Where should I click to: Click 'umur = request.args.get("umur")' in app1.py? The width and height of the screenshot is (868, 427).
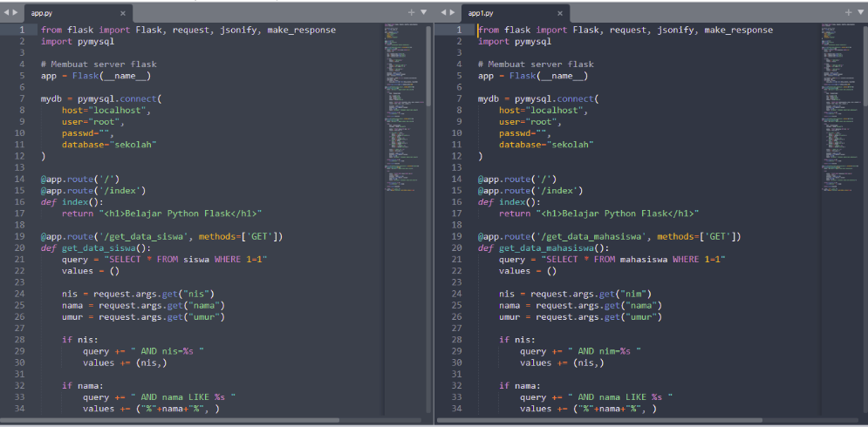(x=581, y=317)
